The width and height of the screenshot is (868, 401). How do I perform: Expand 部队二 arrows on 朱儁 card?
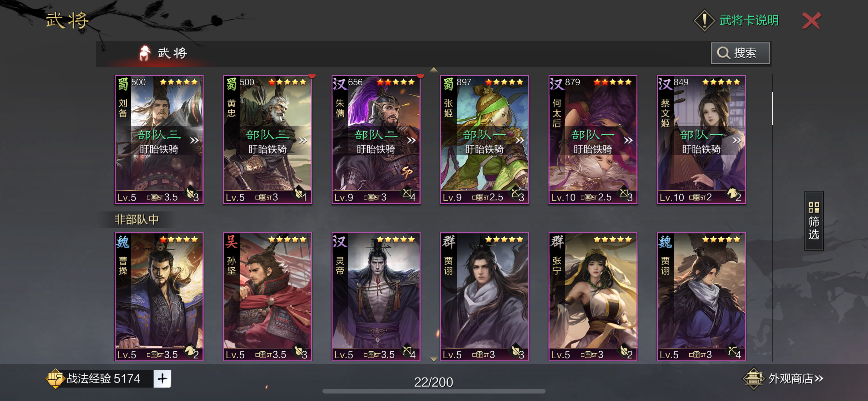click(411, 140)
